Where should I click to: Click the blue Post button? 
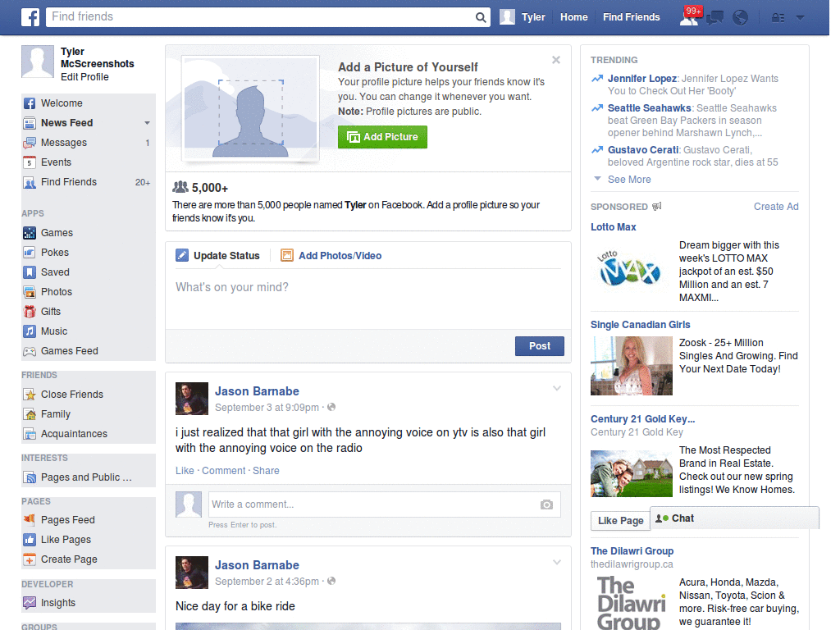coord(540,346)
